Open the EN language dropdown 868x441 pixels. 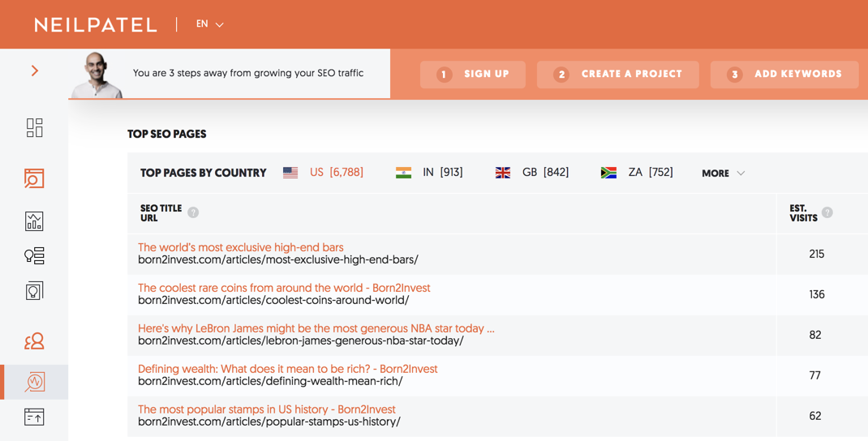pyautogui.click(x=210, y=24)
